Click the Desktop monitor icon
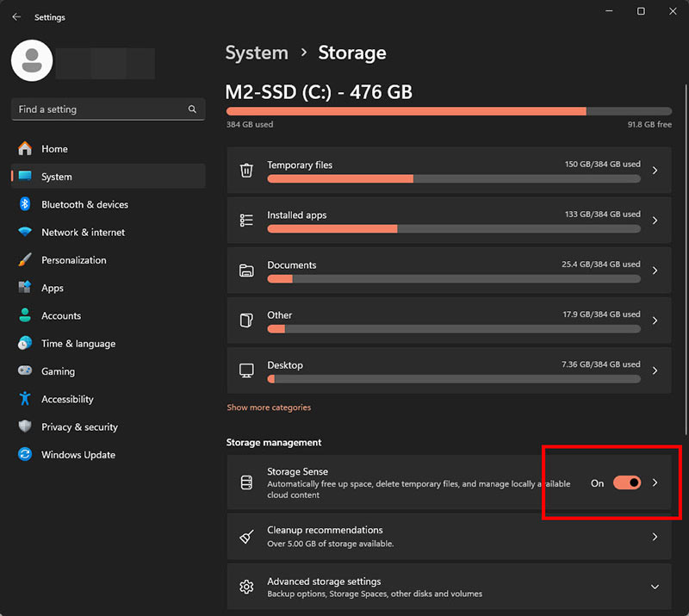Image resolution: width=689 pixels, height=616 pixels. coord(246,370)
